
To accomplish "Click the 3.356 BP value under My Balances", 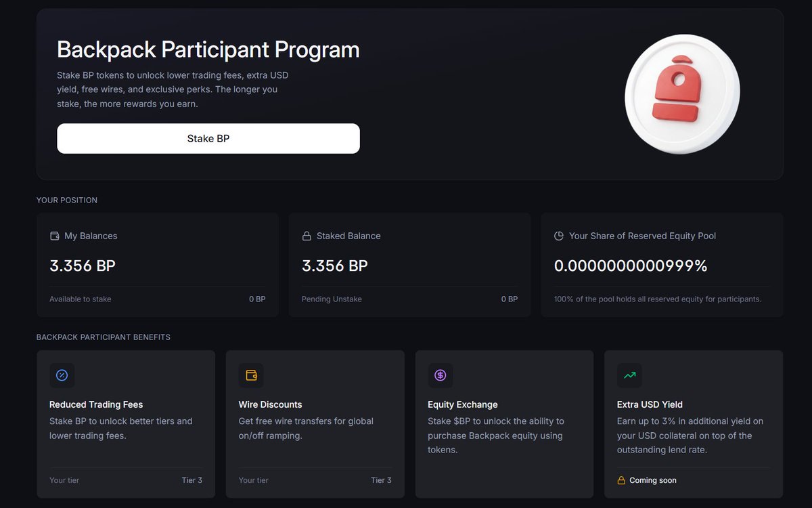I will [83, 266].
